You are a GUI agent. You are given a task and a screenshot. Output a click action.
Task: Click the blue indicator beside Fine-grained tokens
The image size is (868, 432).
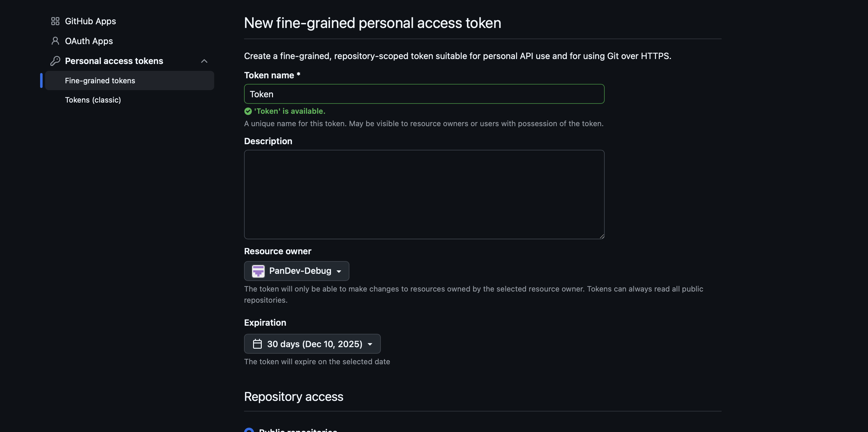[x=41, y=80]
